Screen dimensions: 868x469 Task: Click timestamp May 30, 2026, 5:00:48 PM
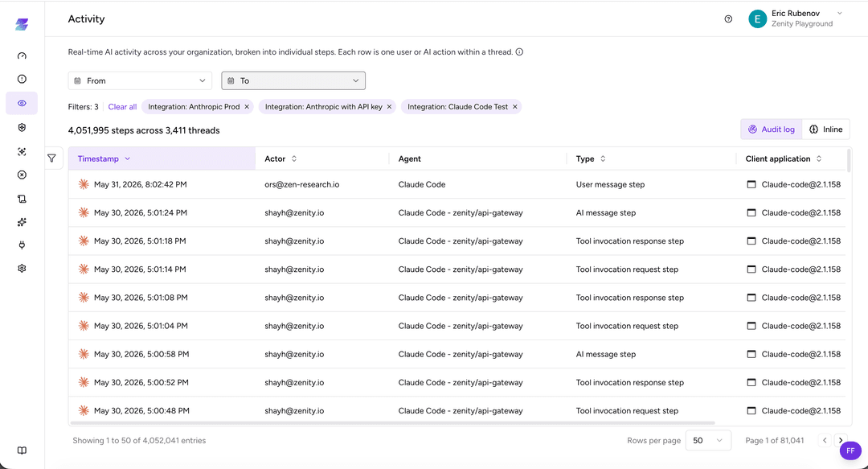(x=141, y=411)
